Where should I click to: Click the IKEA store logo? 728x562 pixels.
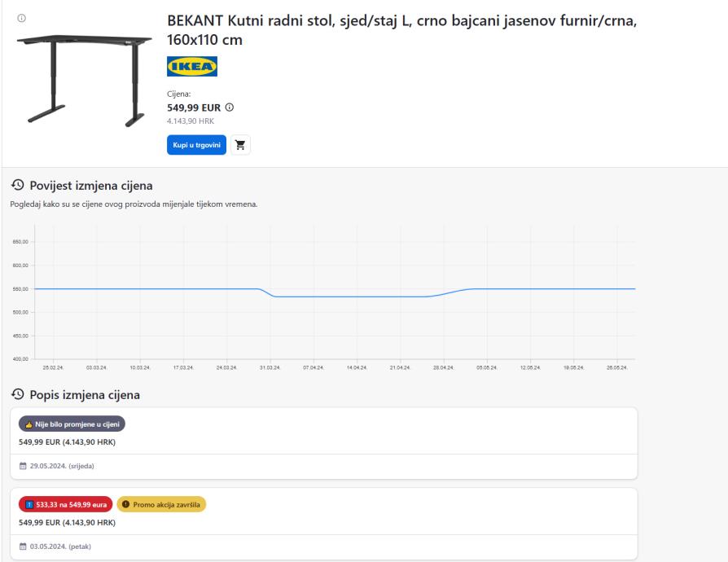coord(191,67)
